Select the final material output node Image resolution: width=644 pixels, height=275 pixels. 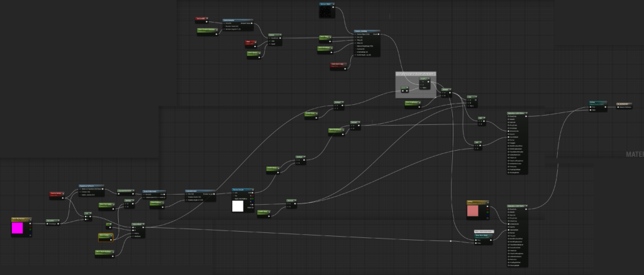tap(624, 105)
